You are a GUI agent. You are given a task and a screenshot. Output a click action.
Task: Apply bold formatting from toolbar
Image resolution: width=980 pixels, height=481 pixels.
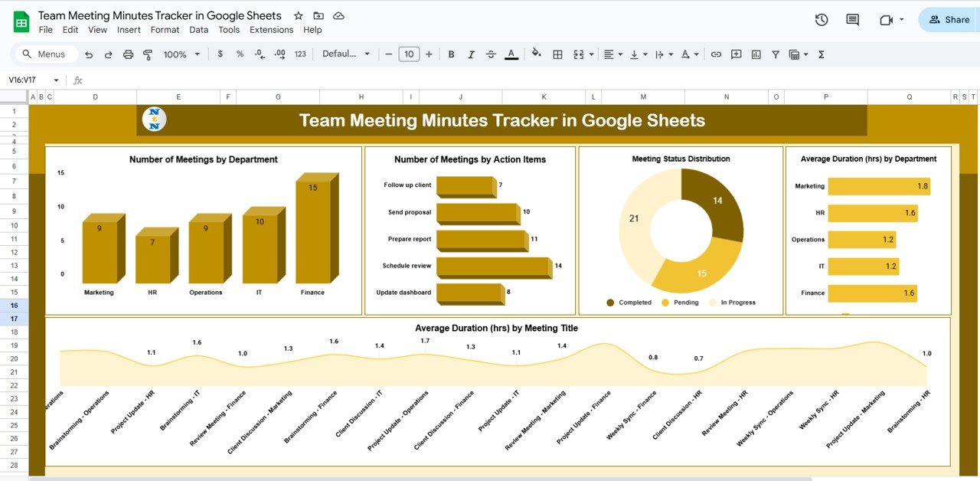(x=451, y=54)
